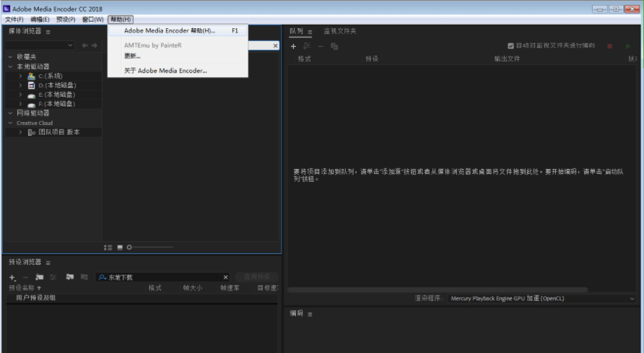Click the add source plus icon in queue
The image size is (644, 353).
click(x=293, y=46)
